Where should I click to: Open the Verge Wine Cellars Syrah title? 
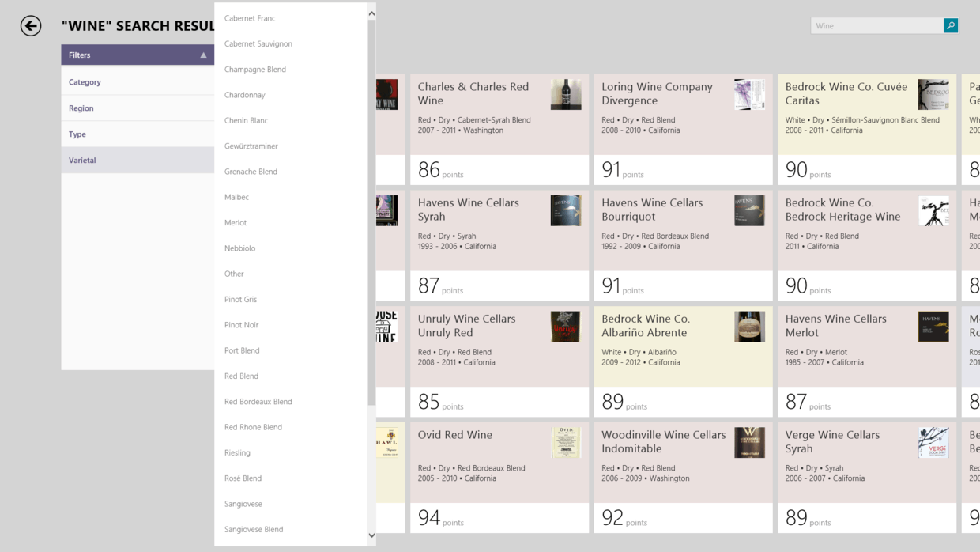point(832,441)
